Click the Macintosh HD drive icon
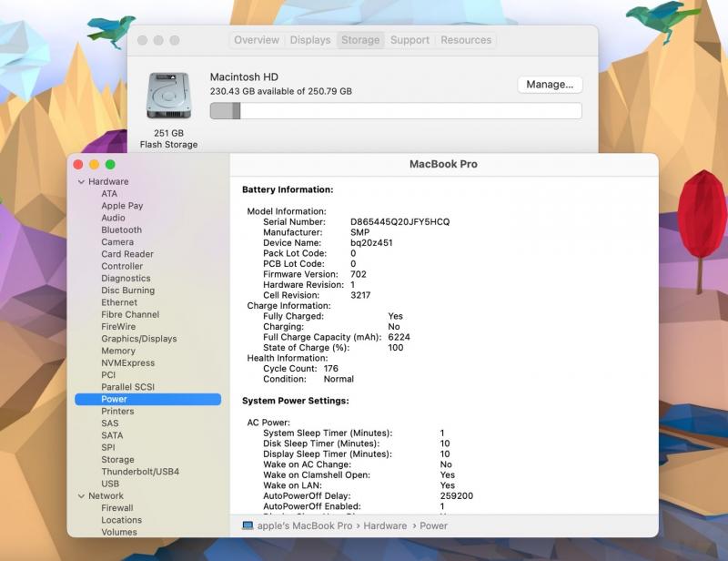This screenshot has height=561, width=728. (x=168, y=96)
